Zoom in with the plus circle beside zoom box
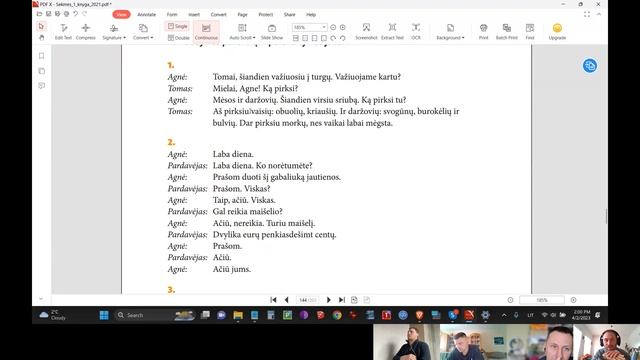The width and height of the screenshot is (640, 360). tap(342, 27)
